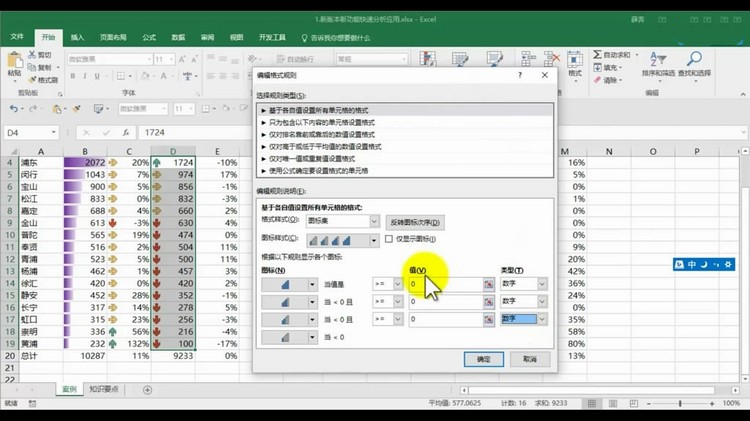The image size is (750, 421).
Task: Click the Copy (复制) icon
Action: pos(32,67)
